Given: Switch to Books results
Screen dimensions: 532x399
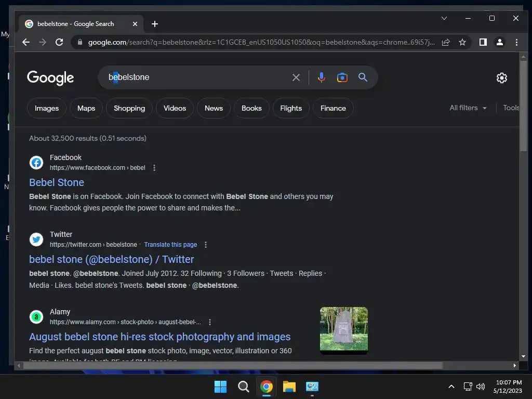Looking at the screenshot, I should pyautogui.click(x=251, y=108).
